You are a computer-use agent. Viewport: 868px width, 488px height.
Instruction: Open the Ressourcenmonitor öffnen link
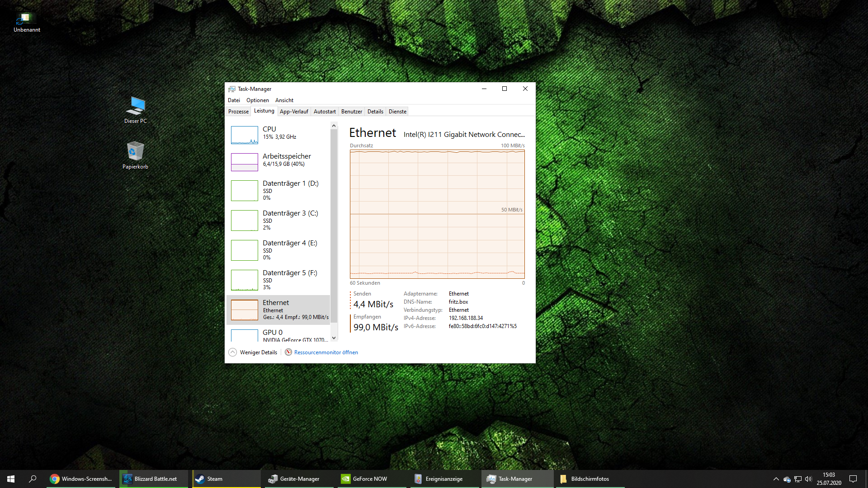pos(325,352)
